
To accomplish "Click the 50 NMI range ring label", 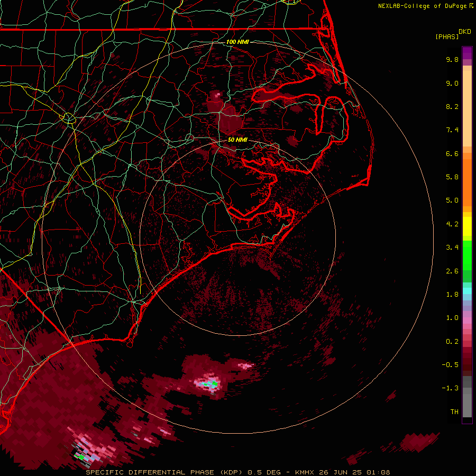I will tap(237, 140).
